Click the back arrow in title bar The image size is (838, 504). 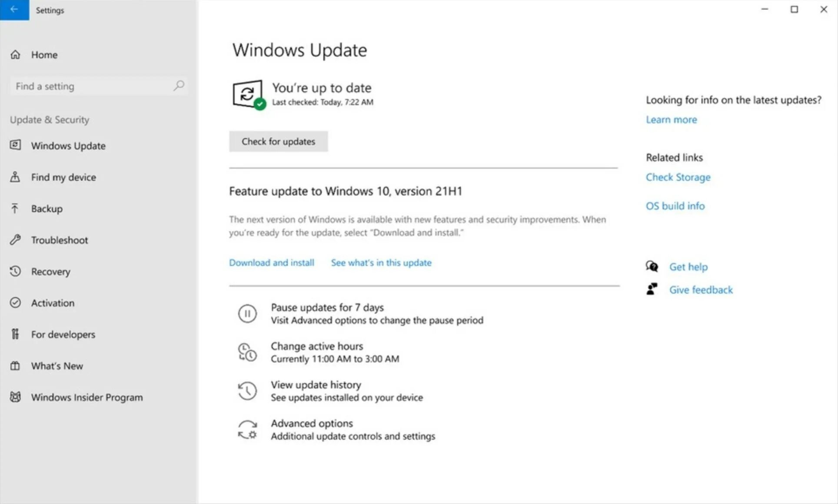coord(14,10)
